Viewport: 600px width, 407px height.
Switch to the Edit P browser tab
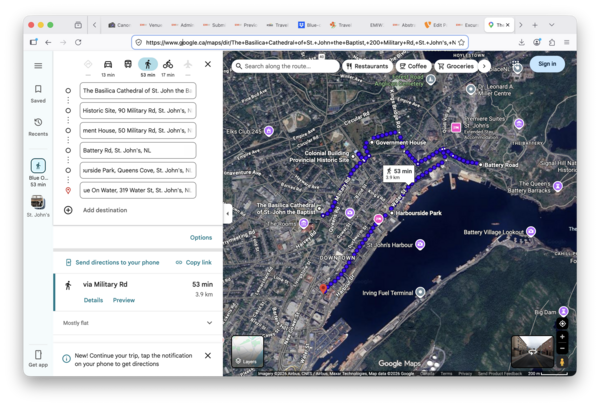tap(435, 25)
